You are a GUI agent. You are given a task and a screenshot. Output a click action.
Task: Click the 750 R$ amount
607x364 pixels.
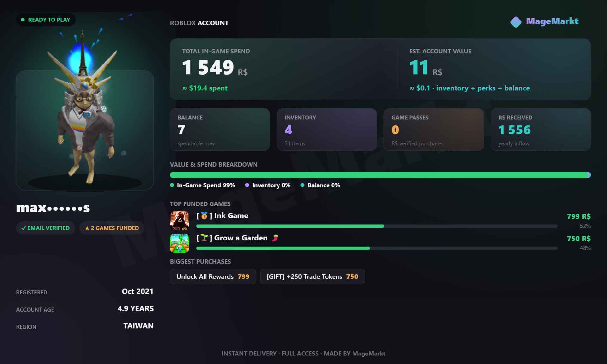579,239
